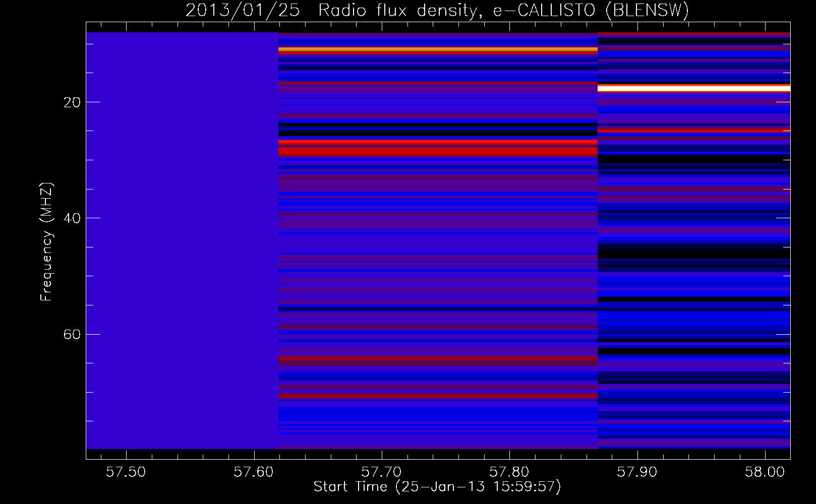The height and width of the screenshot is (504, 816).
Task: Click the 'Start Time (25-Jan-13 15:59:57)' label
Action: pos(437,487)
